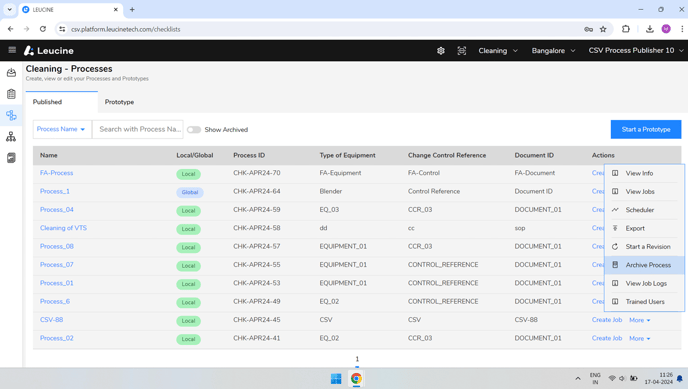The image size is (688, 389).
Task: Open the Cleaning of VTS link
Action: tap(63, 228)
